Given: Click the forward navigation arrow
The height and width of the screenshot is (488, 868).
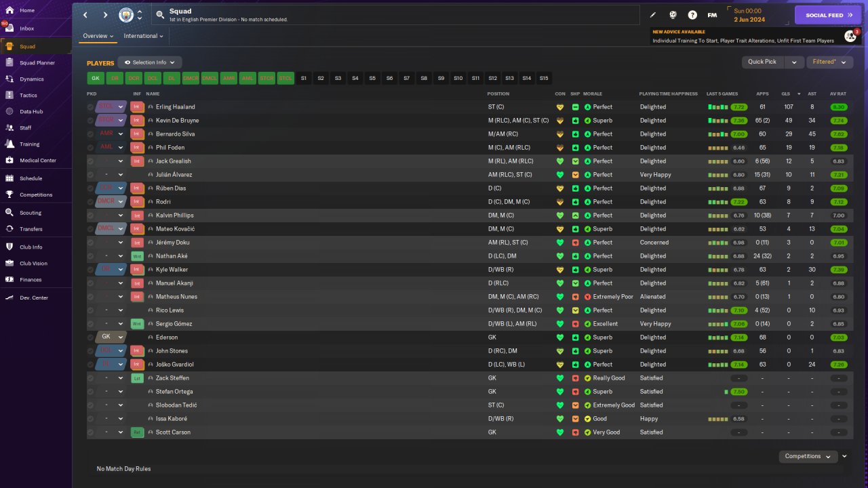Looking at the screenshot, I should pos(105,15).
